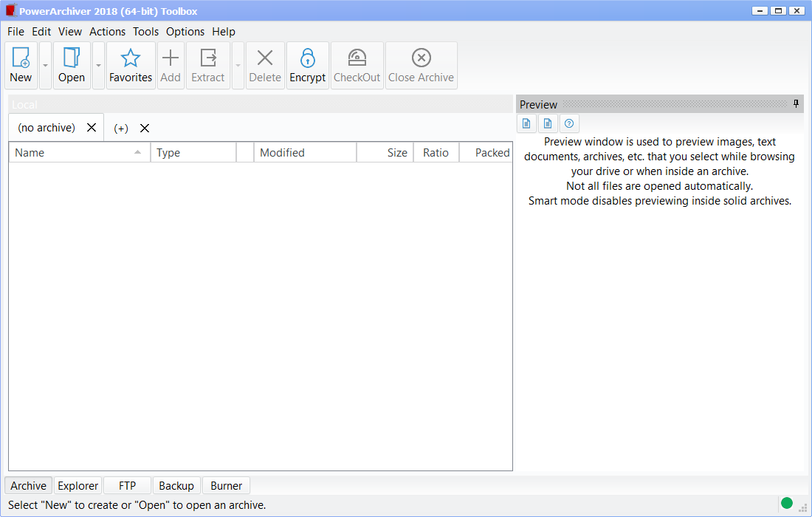Sort by the Ratio column header
Viewport: 812px width, 517px height.
pos(436,152)
